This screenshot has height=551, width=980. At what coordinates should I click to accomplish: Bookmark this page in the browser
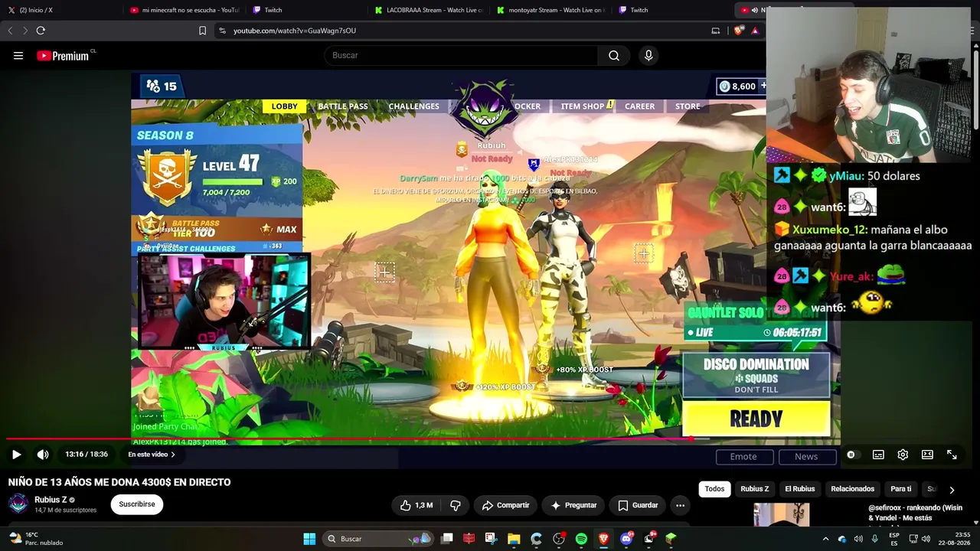pyautogui.click(x=202, y=31)
